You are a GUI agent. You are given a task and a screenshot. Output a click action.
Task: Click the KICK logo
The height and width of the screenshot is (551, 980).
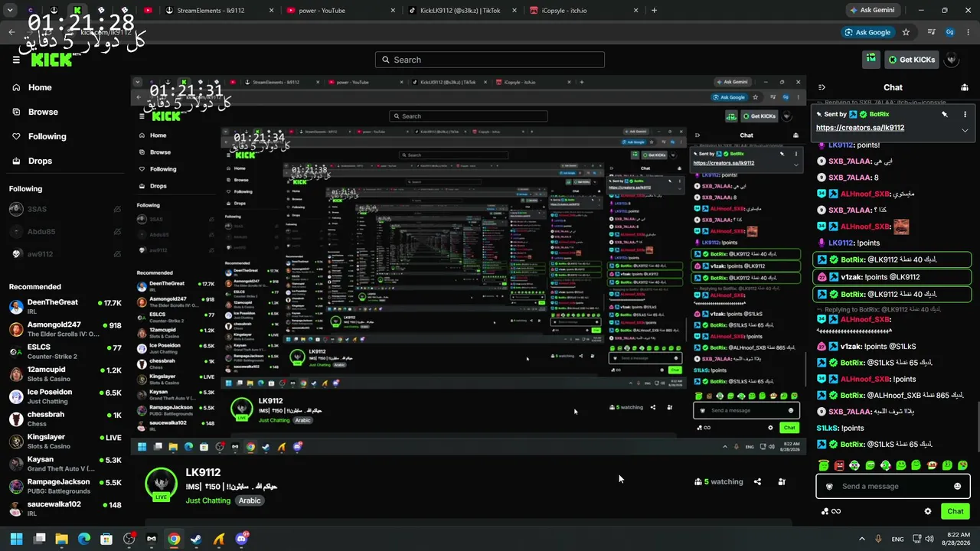pyautogui.click(x=51, y=60)
